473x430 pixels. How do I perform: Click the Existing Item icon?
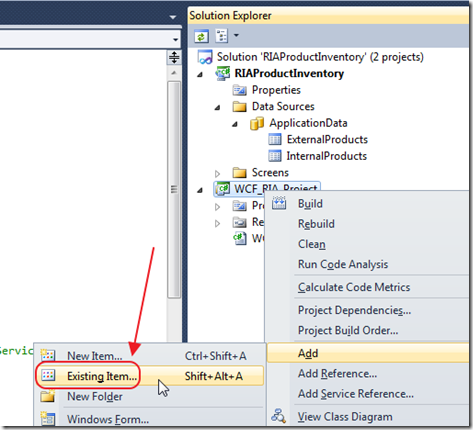coord(48,375)
